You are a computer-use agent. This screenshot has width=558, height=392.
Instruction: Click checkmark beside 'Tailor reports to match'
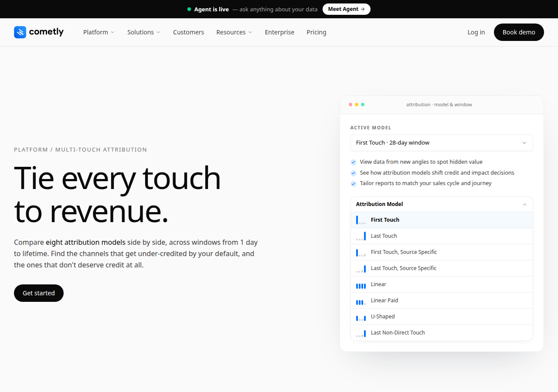[x=354, y=183]
